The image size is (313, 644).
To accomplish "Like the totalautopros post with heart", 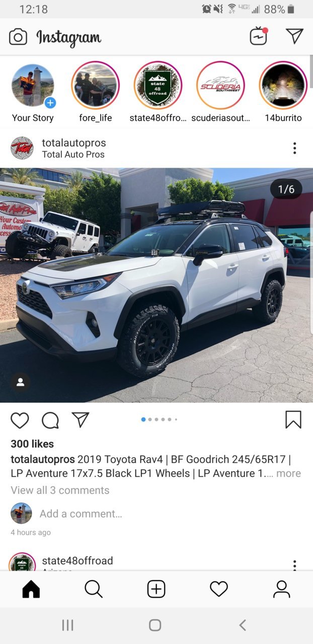I will point(20,420).
